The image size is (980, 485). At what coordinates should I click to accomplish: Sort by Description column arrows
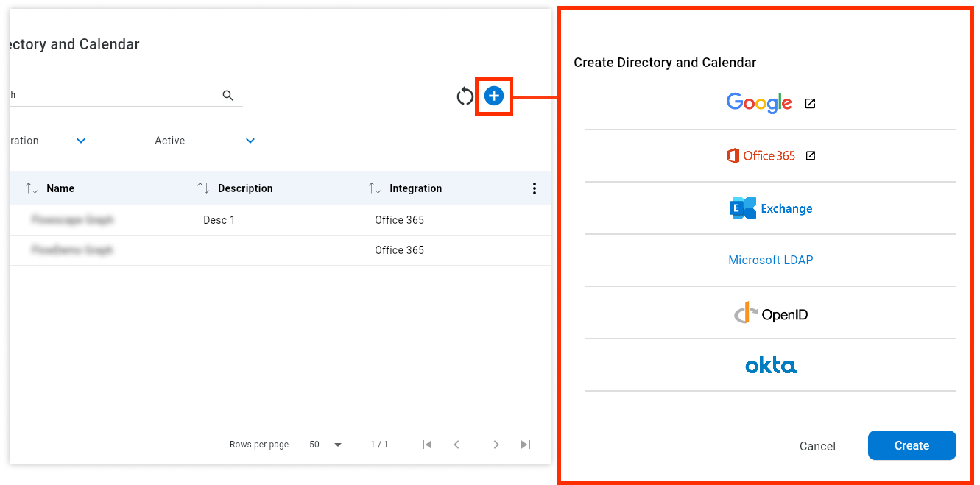(x=203, y=188)
